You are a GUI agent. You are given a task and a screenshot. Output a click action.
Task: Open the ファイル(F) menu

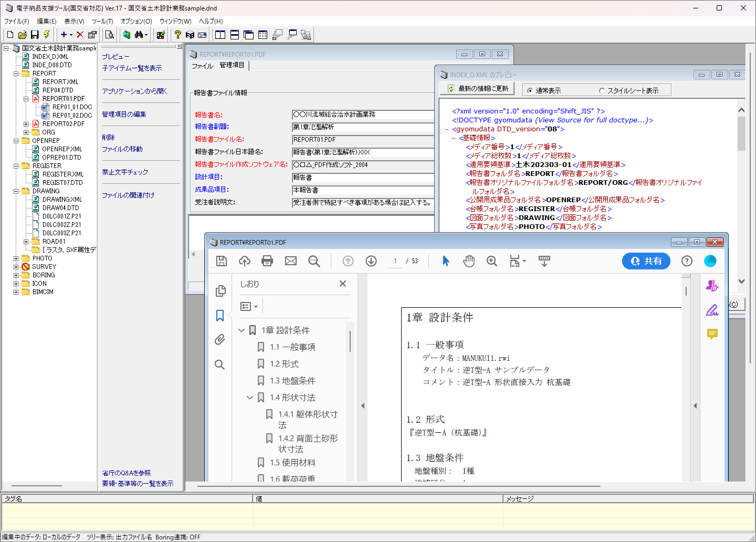pyautogui.click(x=17, y=22)
